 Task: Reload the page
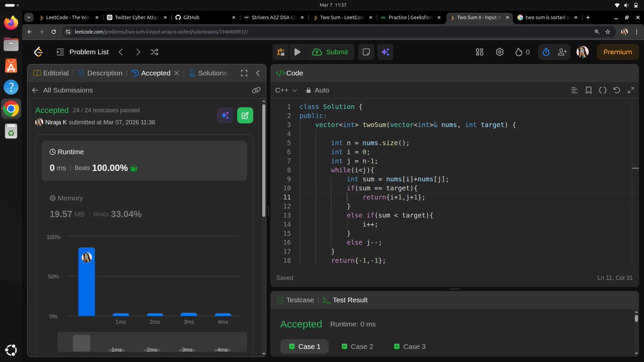point(53,32)
